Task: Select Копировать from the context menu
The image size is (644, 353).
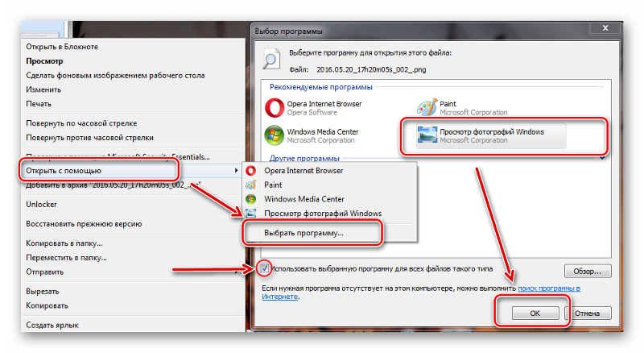Action: (47, 305)
